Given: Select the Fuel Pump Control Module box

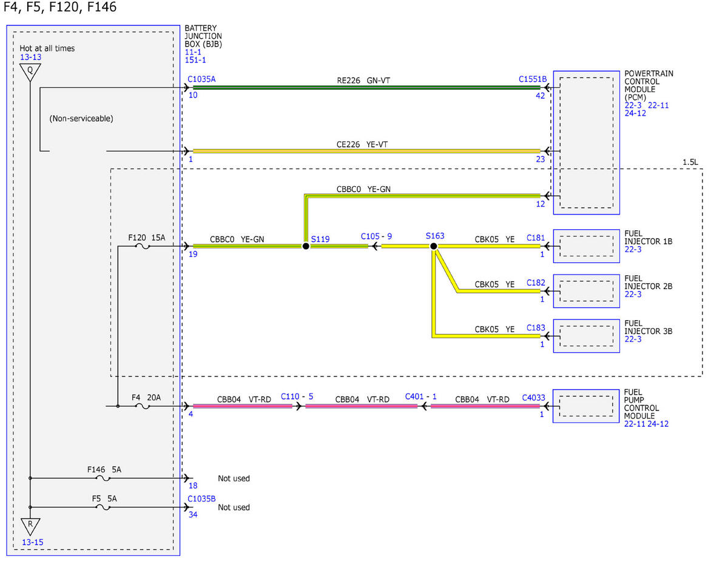Looking at the screenshot, I should point(586,406).
